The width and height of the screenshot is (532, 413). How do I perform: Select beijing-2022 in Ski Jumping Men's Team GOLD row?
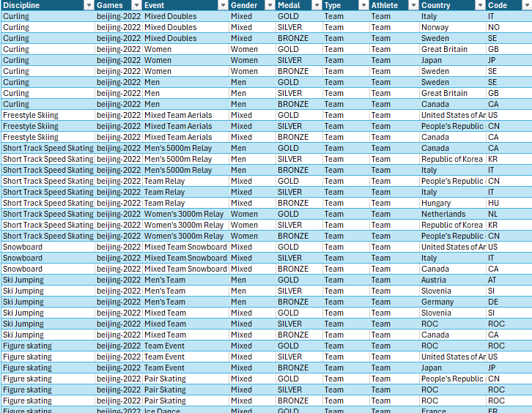(119, 280)
